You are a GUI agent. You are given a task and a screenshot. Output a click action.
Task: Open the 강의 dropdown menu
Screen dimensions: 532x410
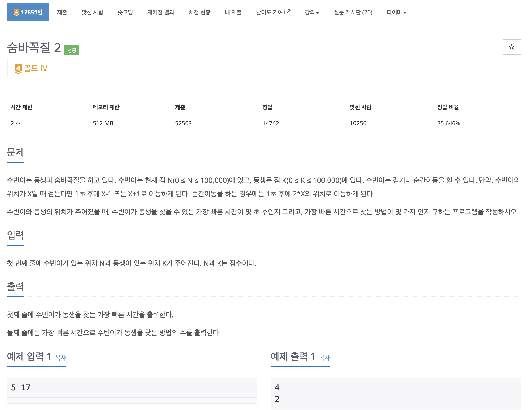312,12
